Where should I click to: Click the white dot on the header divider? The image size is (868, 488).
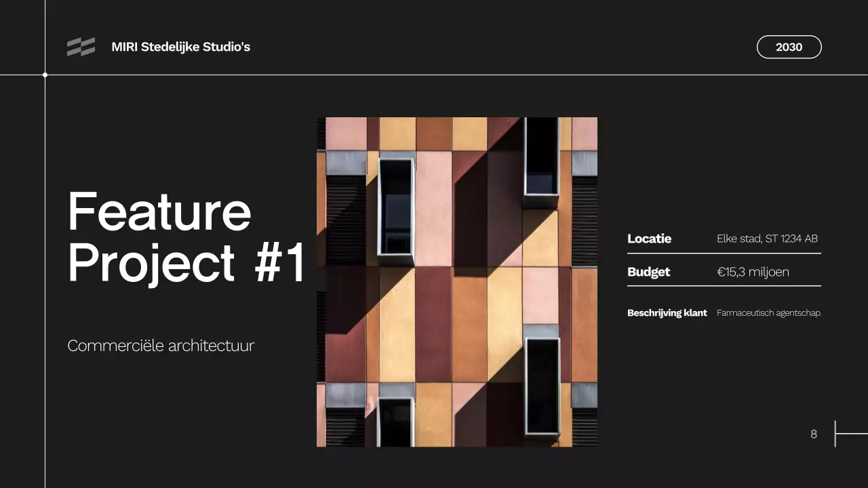[45, 75]
